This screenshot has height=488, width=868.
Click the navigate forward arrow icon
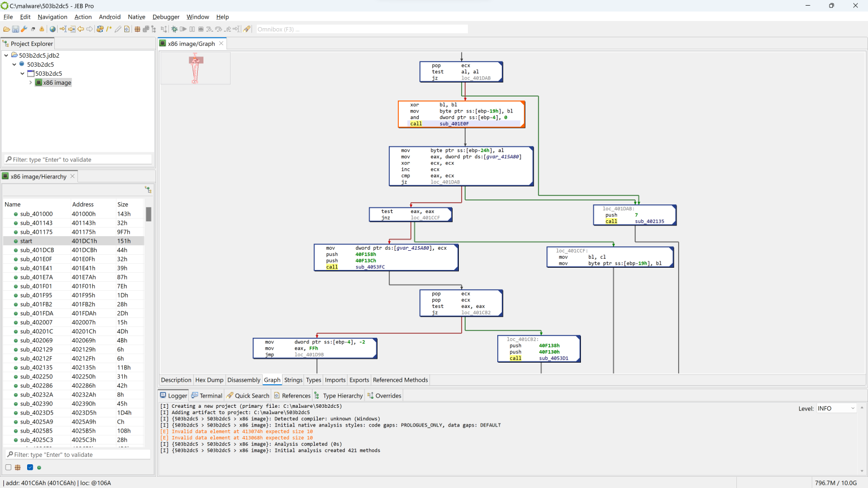tap(90, 29)
